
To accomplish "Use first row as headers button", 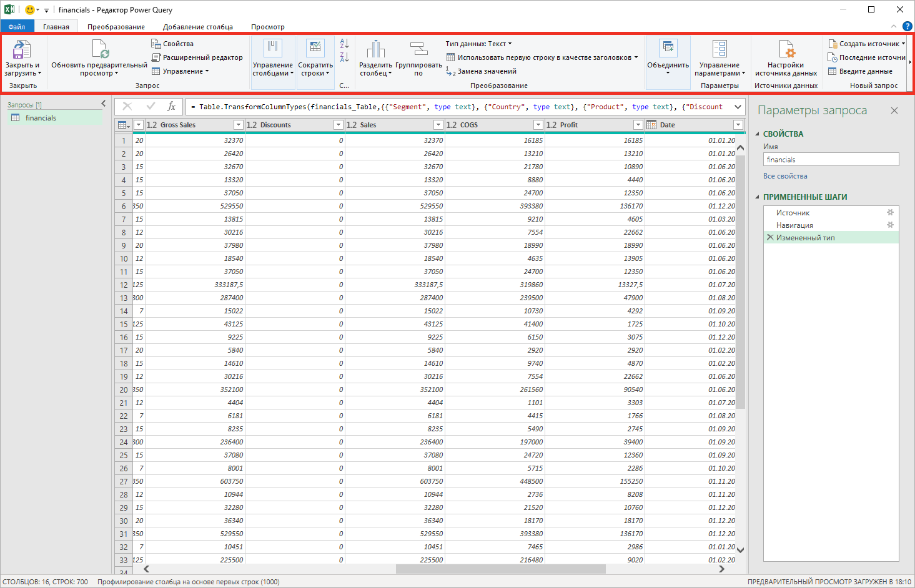I will pos(542,57).
